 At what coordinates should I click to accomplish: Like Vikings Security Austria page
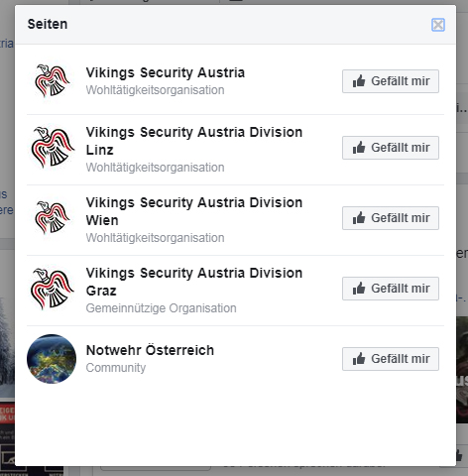[391, 81]
